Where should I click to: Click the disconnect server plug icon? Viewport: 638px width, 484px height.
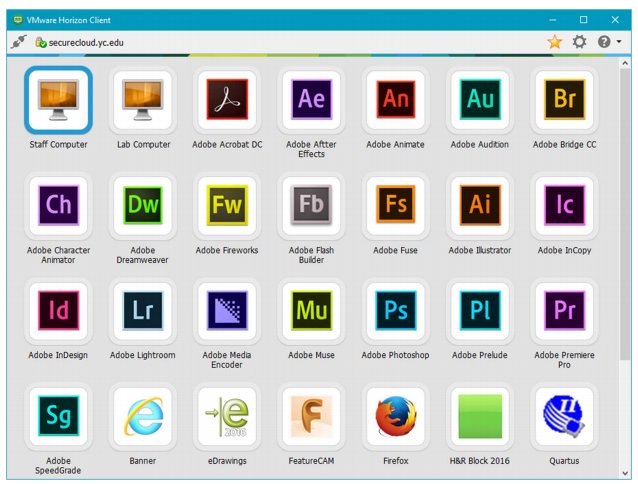18,42
